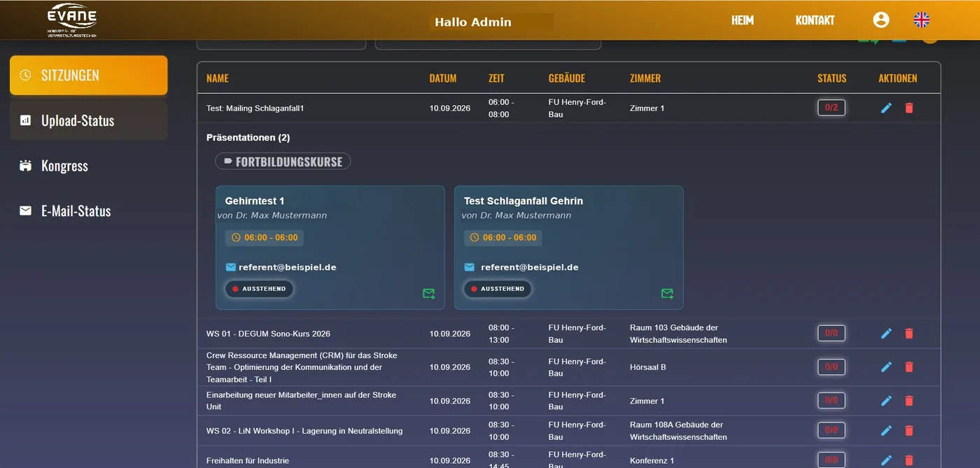The width and height of the screenshot is (980, 468).
Task: Delete the Freihalten für Industrie session
Action: click(909, 460)
